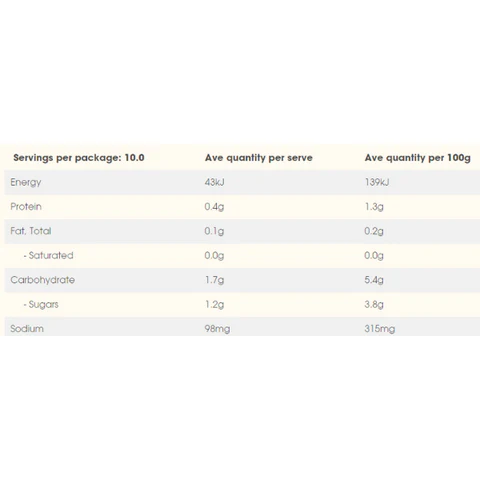Click the 1.7g carbohydrate per serve value

point(214,280)
